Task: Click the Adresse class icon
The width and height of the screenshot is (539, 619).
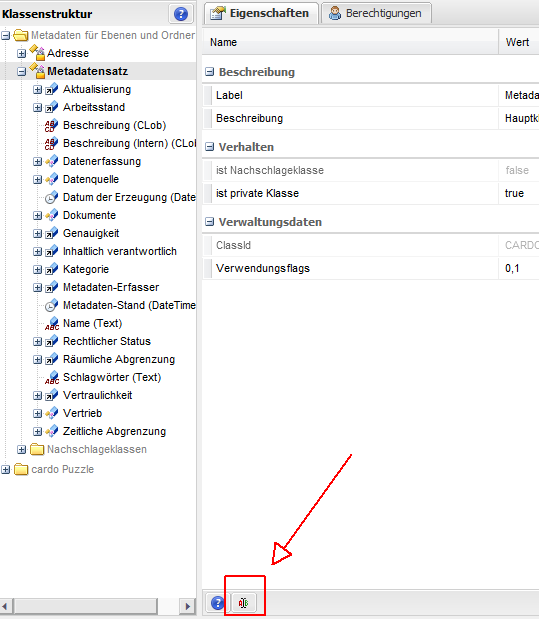Action: click(38, 53)
